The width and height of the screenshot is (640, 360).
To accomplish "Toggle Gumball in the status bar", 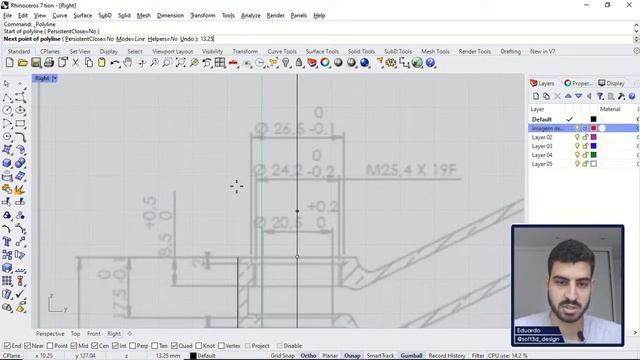I will (411, 356).
